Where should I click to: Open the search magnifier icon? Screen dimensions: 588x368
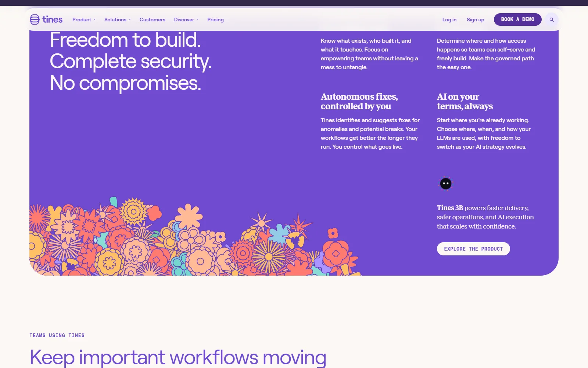tap(552, 20)
